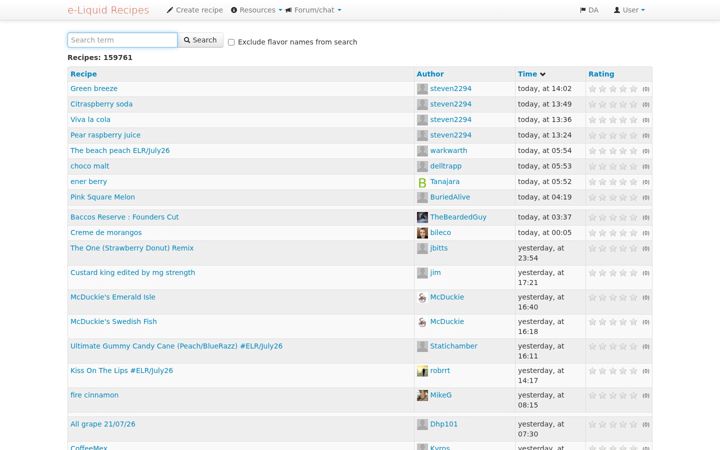720x450 pixels.
Task: Open Custard king edited by mg strength
Action: click(133, 273)
